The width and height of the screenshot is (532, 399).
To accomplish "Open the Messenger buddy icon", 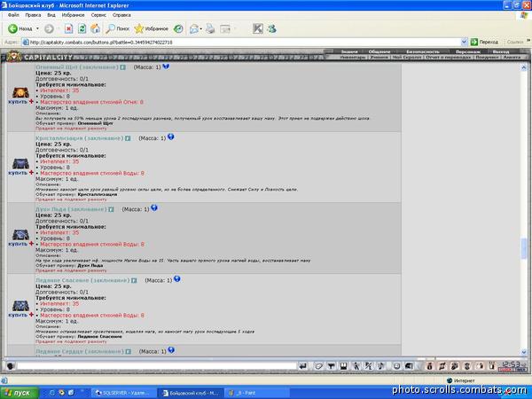I will tap(272, 29).
